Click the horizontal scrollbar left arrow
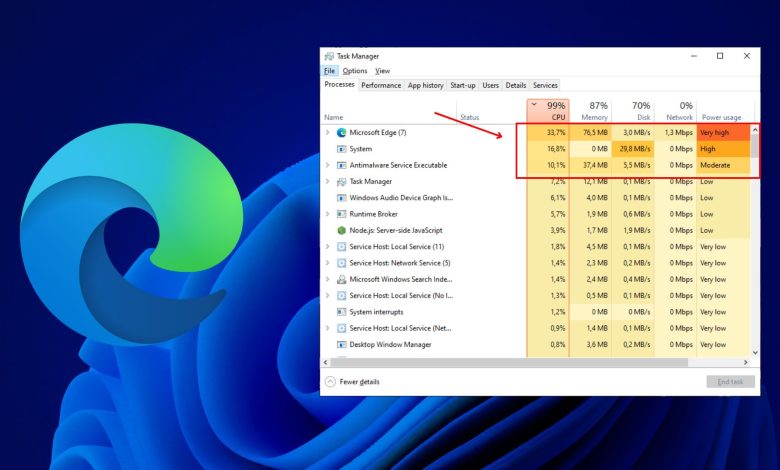Viewport: 780px width, 470px height. click(326, 362)
